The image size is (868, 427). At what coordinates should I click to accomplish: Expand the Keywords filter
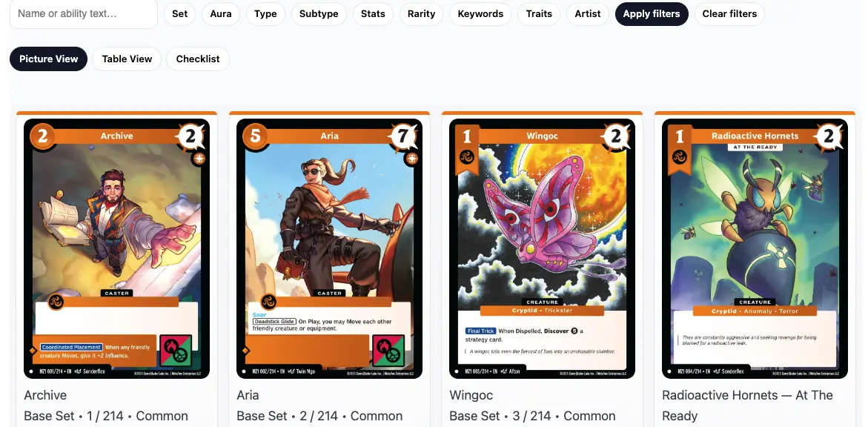(x=480, y=14)
